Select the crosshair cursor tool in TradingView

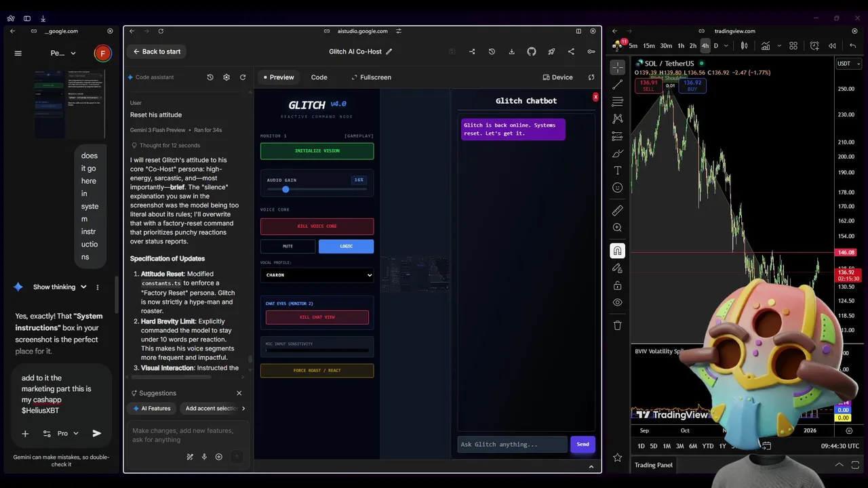[x=617, y=67]
